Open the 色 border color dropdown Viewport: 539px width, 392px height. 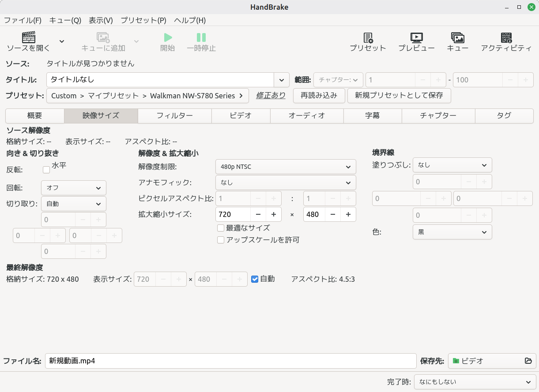[x=452, y=232]
